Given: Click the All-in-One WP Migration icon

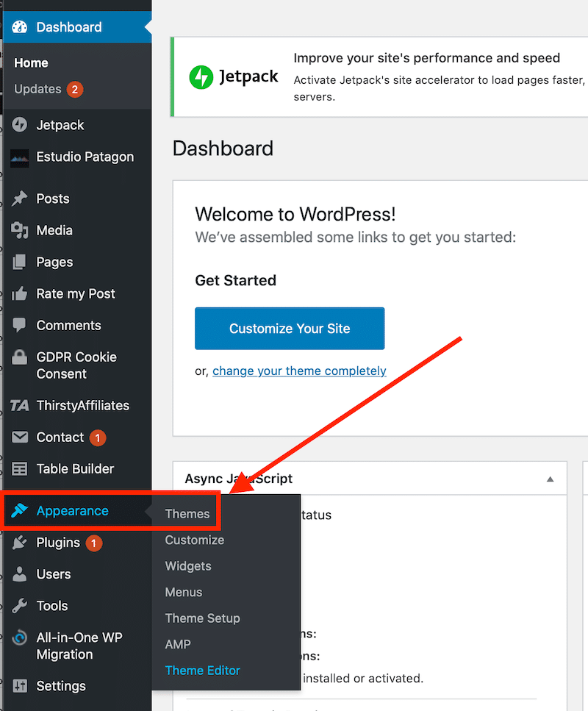Looking at the screenshot, I should pos(20,638).
